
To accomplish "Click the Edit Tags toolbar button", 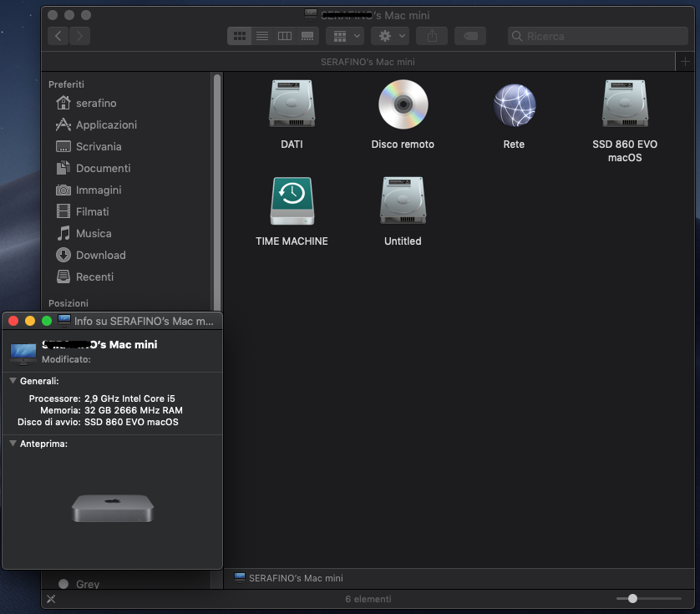I will 470,36.
